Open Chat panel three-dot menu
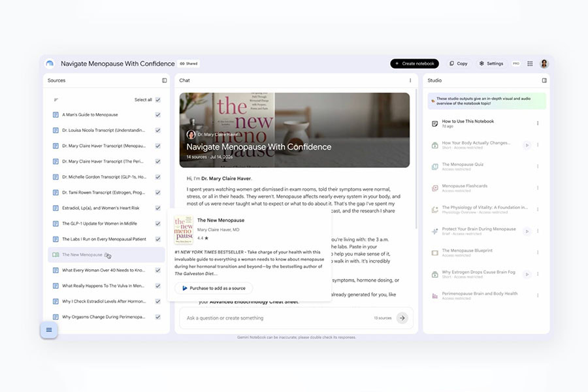Screen dimensions: 588x392 [x=410, y=80]
